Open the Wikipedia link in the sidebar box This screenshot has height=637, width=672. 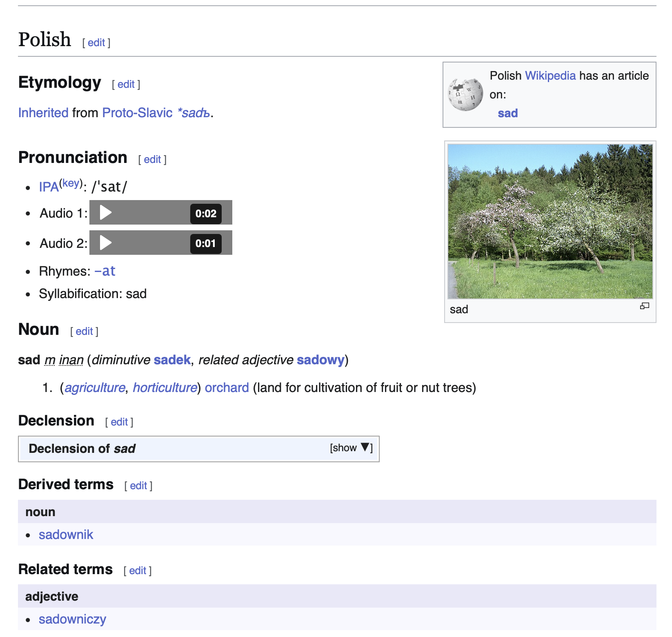[x=550, y=76]
